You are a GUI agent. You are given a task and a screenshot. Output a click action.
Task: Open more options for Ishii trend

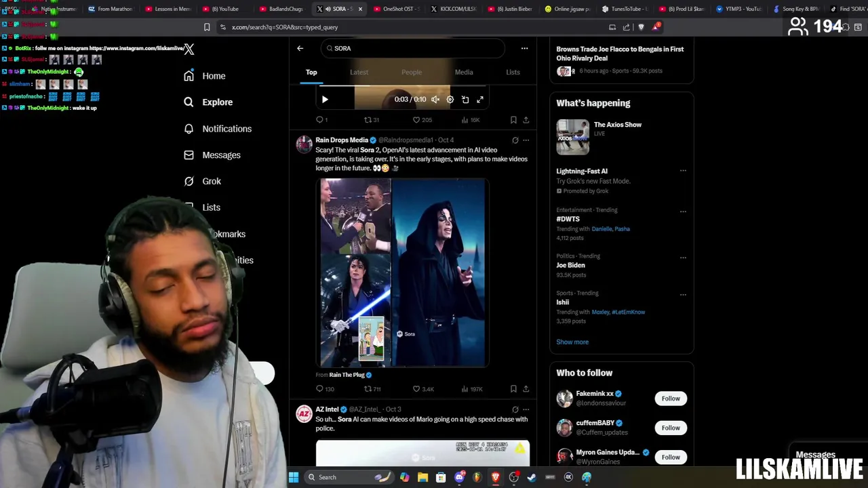tap(683, 295)
